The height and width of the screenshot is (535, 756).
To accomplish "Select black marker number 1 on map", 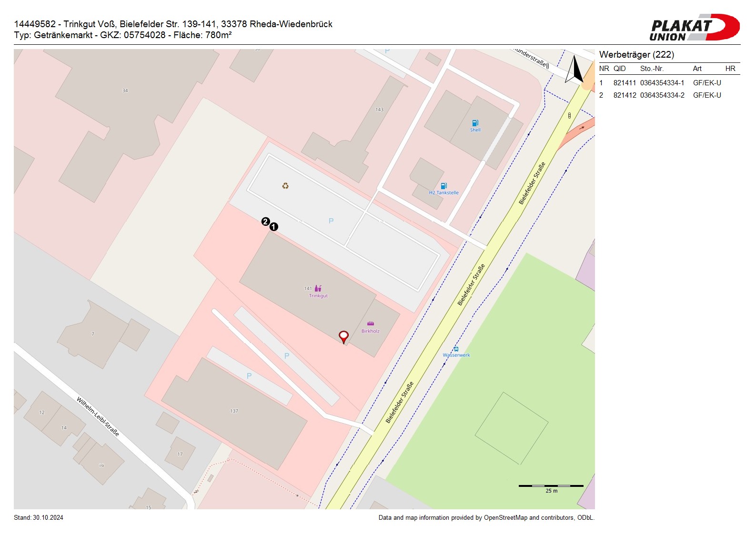I will coord(274,227).
